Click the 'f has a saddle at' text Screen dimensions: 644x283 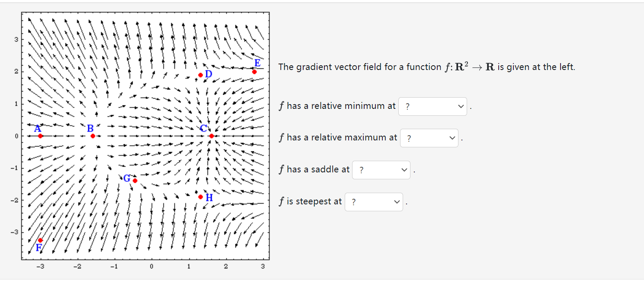[314, 169]
